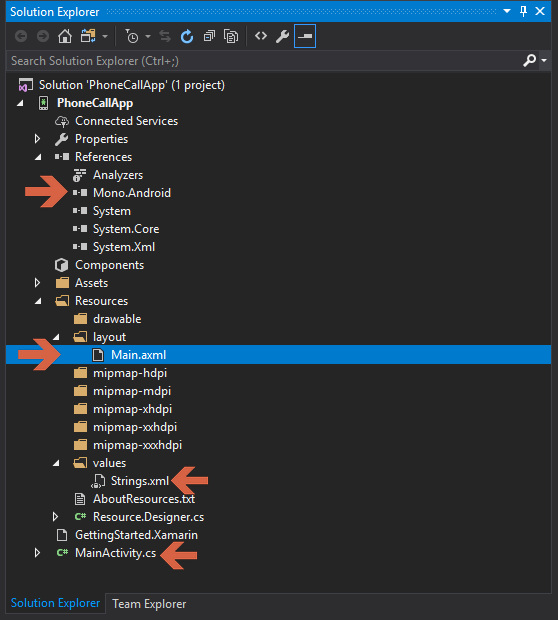Click the Refresh toolbar icon
This screenshot has height=620, width=558.
tap(187, 36)
